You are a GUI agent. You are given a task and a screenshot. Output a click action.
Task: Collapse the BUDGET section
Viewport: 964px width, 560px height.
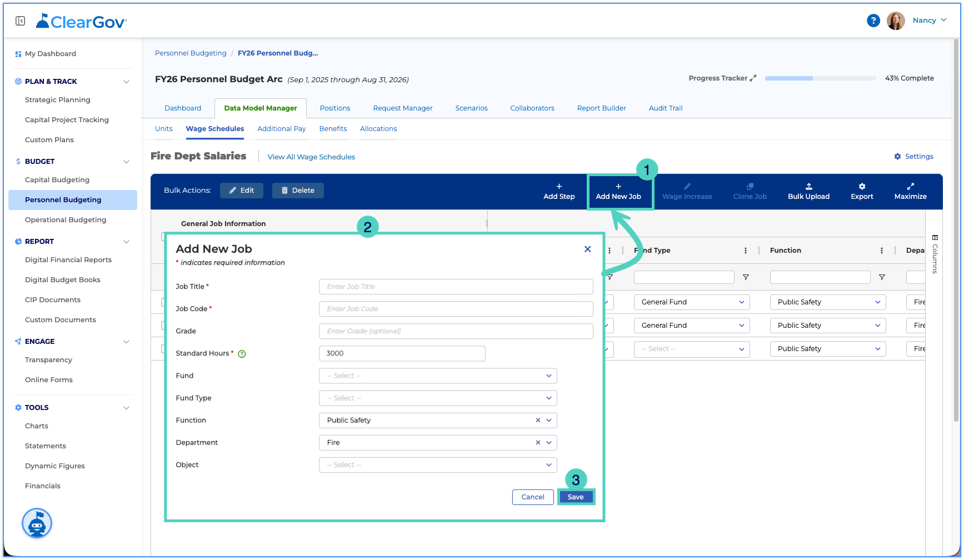127,162
